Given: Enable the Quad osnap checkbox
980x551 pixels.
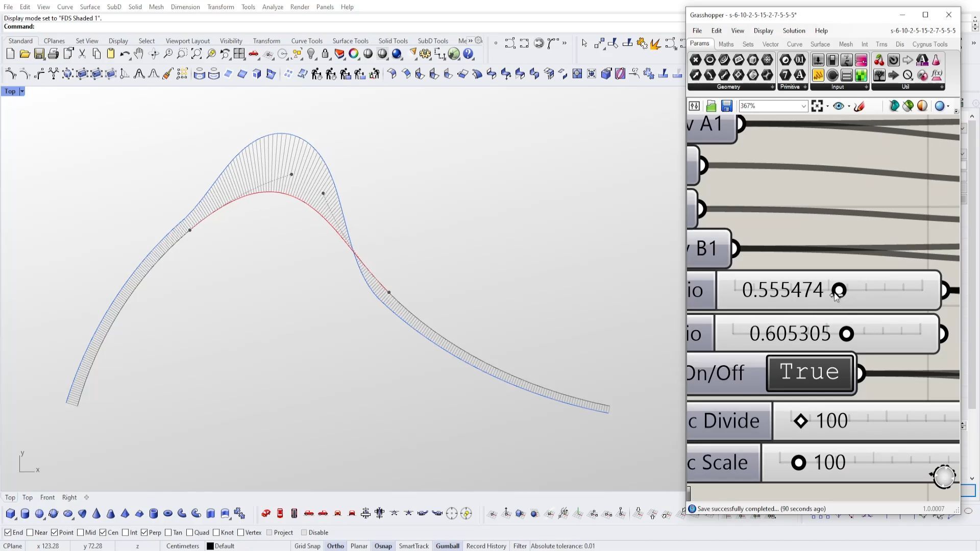Looking at the screenshot, I should (x=189, y=533).
